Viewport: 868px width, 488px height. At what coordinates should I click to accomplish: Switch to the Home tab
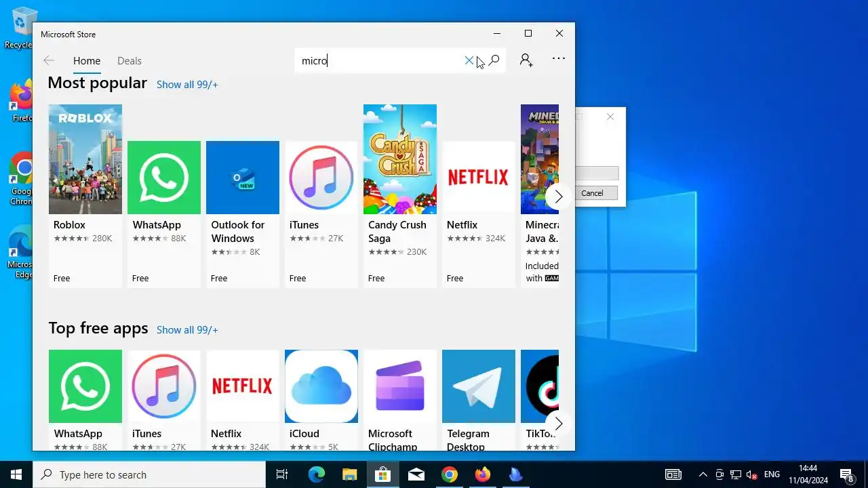(x=87, y=61)
